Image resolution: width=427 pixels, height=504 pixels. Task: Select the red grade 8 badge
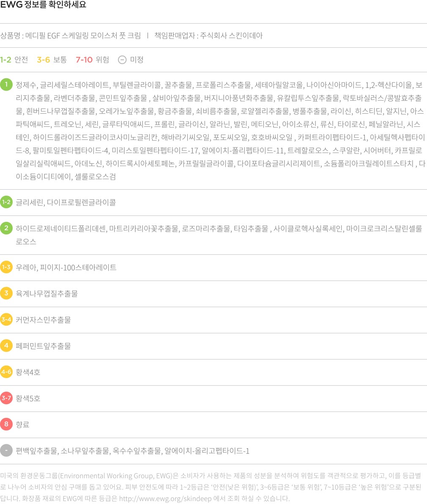(6, 424)
